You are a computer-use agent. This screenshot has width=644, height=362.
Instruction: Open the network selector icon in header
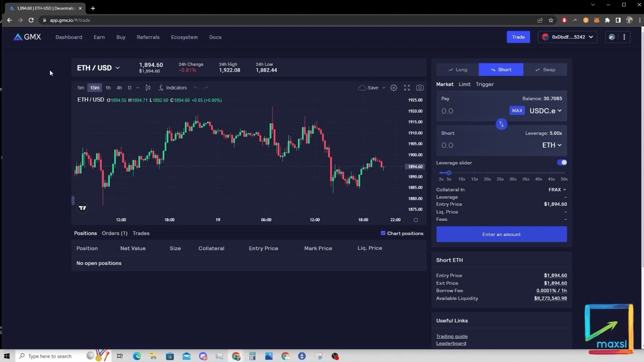612,37
